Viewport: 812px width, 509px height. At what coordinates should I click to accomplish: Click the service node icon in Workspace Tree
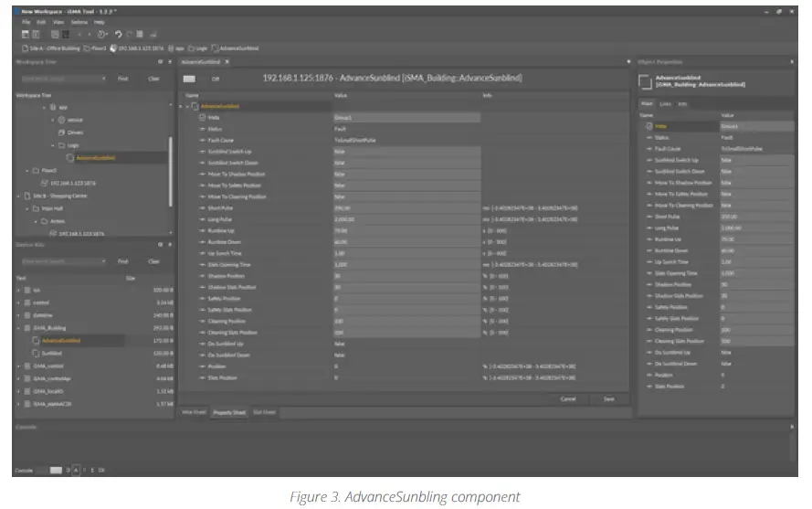[x=61, y=120]
